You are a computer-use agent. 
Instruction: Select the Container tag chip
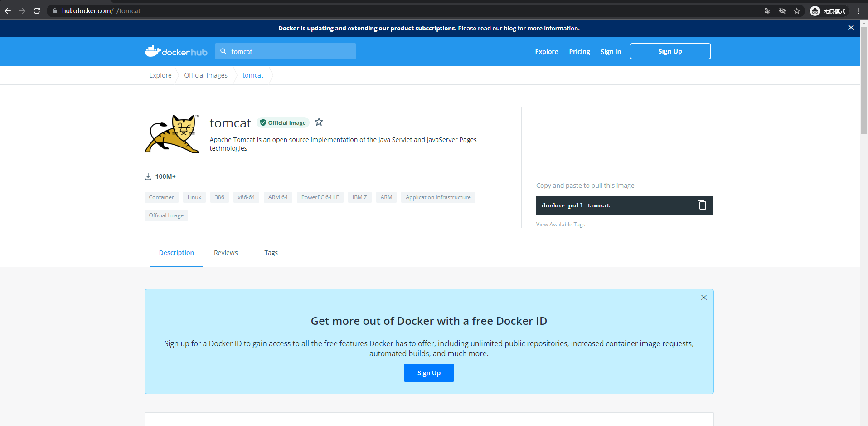[x=161, y=197]
